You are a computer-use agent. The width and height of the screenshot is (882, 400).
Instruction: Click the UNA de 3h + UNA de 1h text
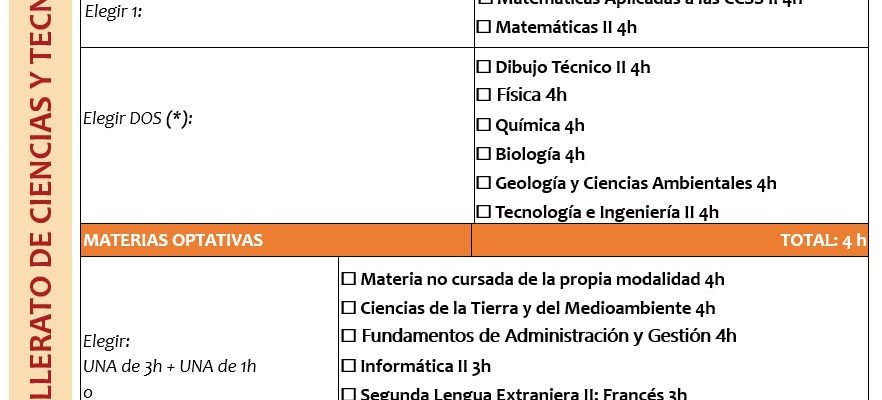pyautogui.click(x=170, y=366)
